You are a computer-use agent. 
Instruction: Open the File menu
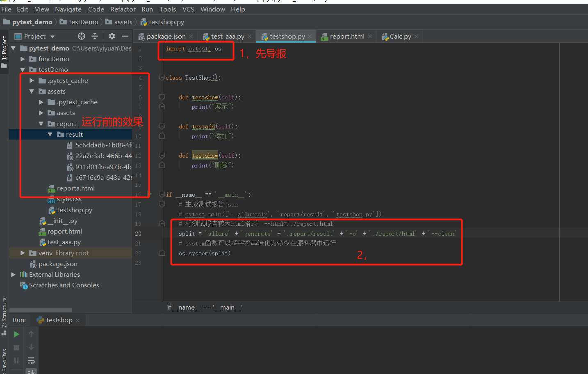[x=6, y=9]
